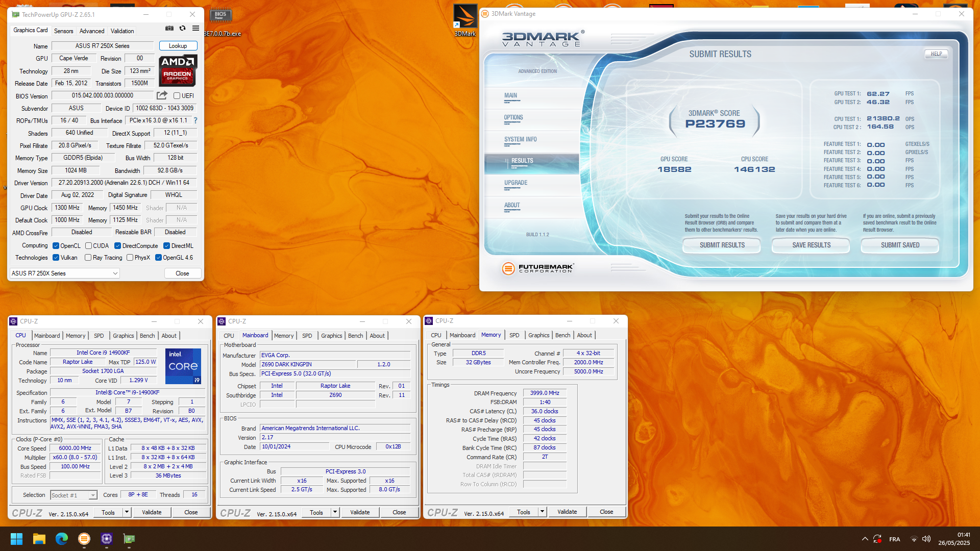Launch Microsoft Edge from taskbar
980x551 pixels.
click(62, 539)
